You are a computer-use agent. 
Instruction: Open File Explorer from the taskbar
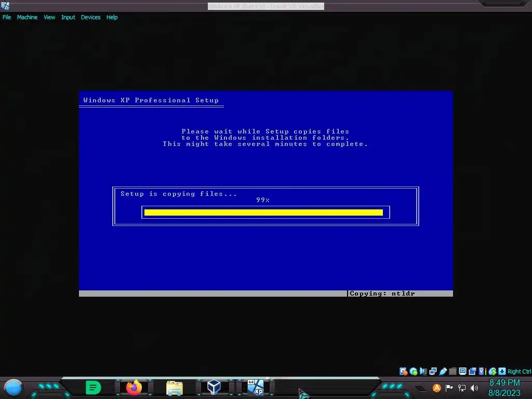pyautogui.click(x=175, y=388)
